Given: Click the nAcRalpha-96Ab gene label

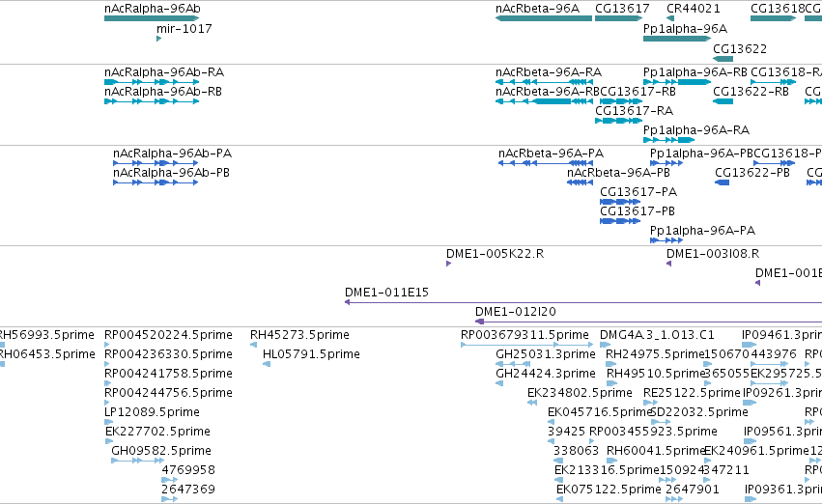Looking at the screenshot, I should 153,9.
